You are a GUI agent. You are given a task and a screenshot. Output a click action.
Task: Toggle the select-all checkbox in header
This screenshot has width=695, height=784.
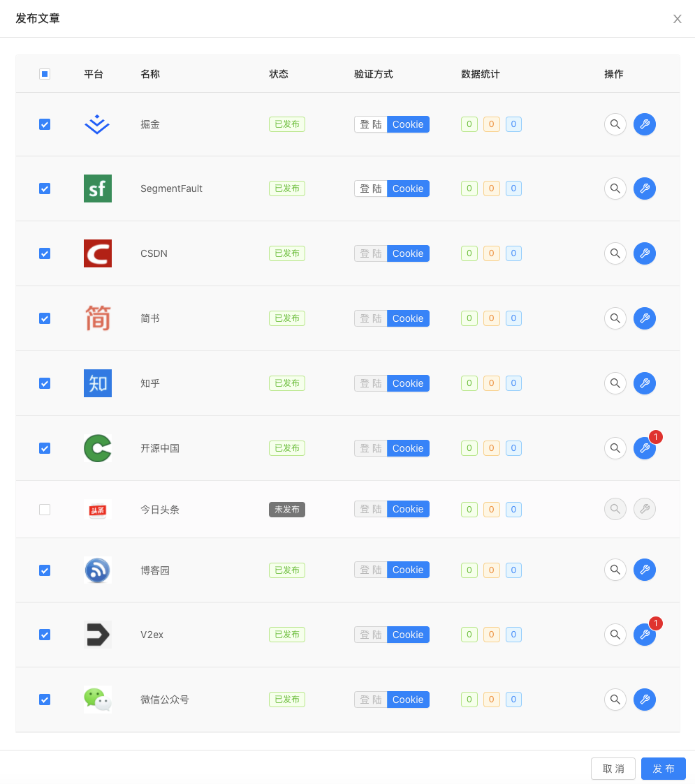tap(45, 73)
